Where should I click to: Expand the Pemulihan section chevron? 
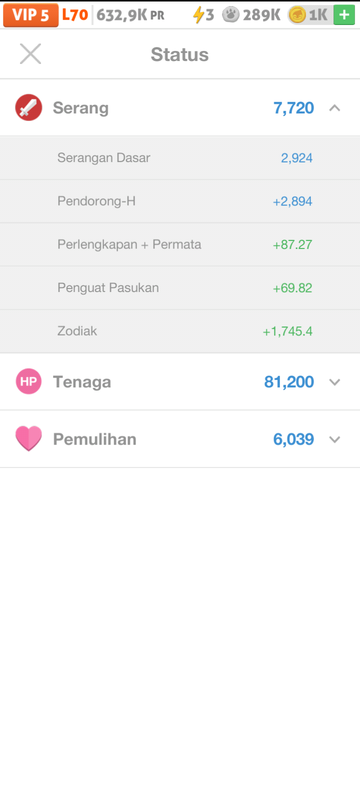tap(335, 439)
